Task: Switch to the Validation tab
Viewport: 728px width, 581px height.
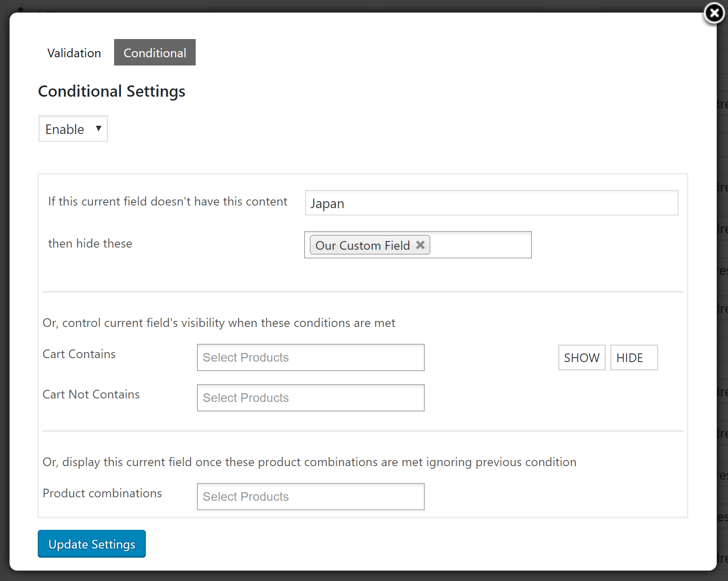Action: (73, 52)
